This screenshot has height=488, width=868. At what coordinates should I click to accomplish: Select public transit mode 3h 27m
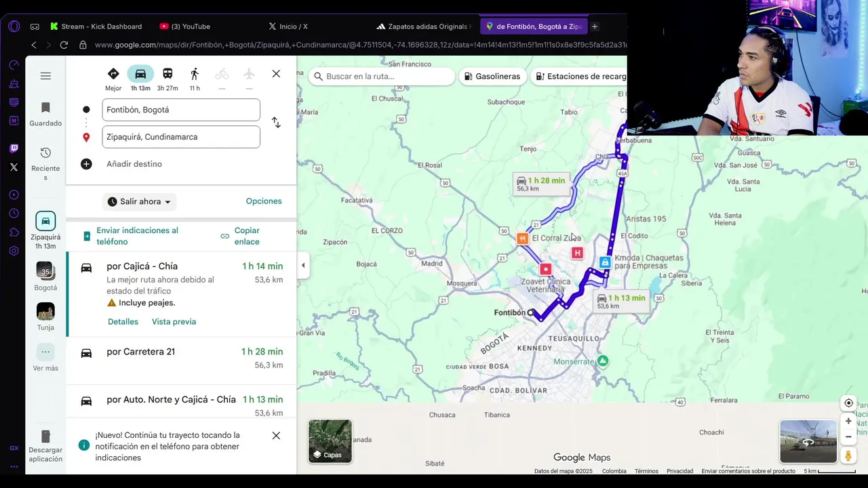tap(167, 79)
